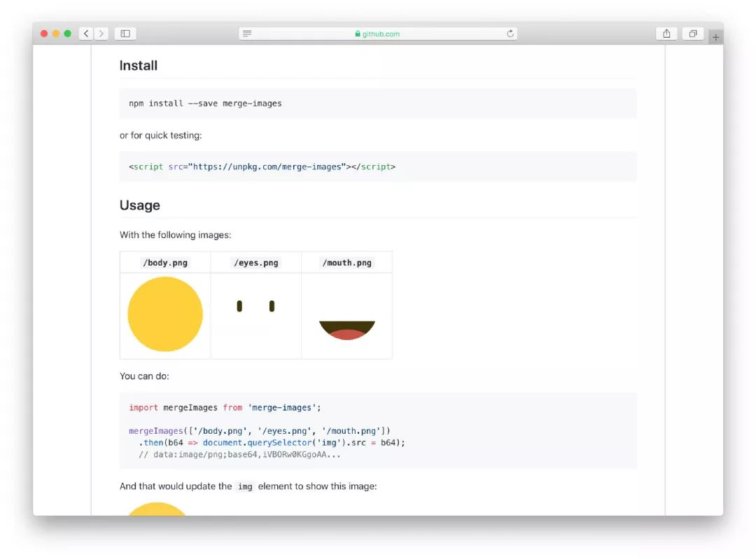The height and width of the screenshot is (559, 756).
Task: Open Reader view in address bar
Action: (247, 34)
